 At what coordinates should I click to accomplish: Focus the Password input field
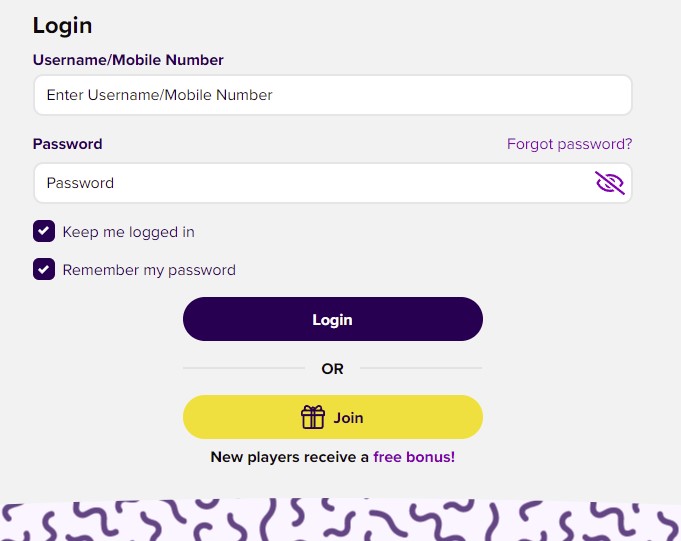(x=333, y=183)
